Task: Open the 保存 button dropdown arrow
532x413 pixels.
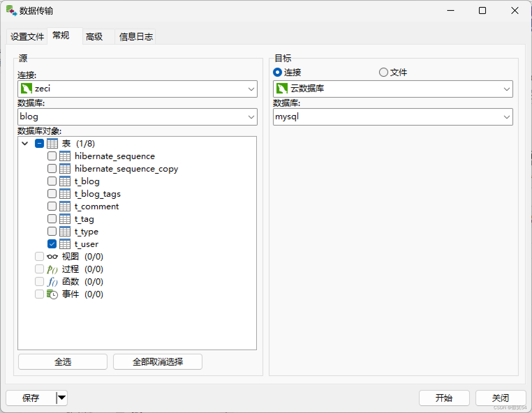Action: pos(61,398)
